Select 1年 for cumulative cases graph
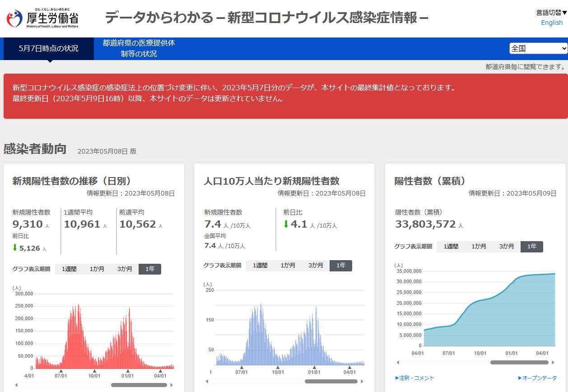The image size is (568, 392). tap(531, 247)
